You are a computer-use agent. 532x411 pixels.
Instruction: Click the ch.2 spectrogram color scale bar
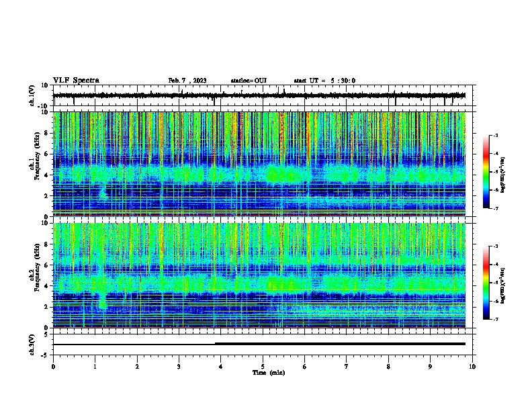[x=486, y=283]
